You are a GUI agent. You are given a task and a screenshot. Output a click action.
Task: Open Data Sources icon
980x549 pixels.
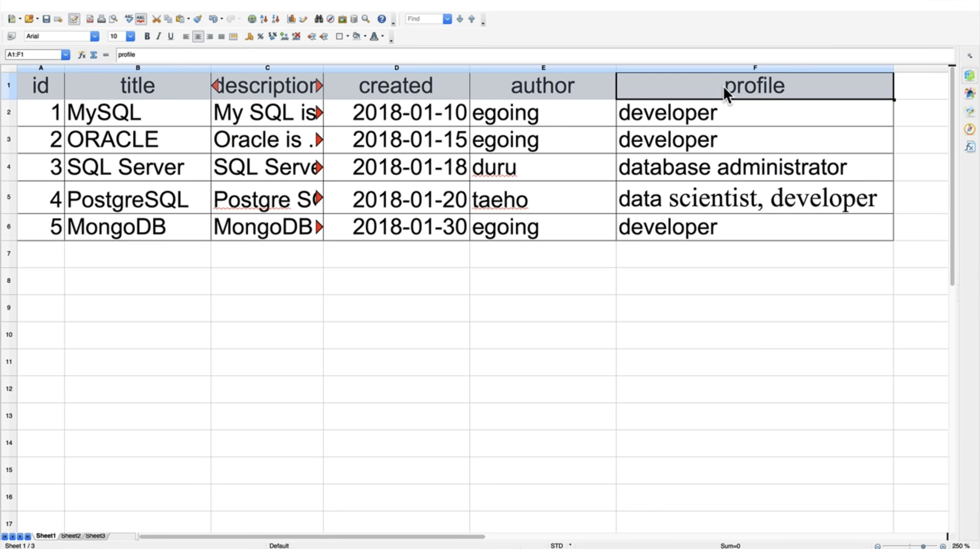pos(354,19)
